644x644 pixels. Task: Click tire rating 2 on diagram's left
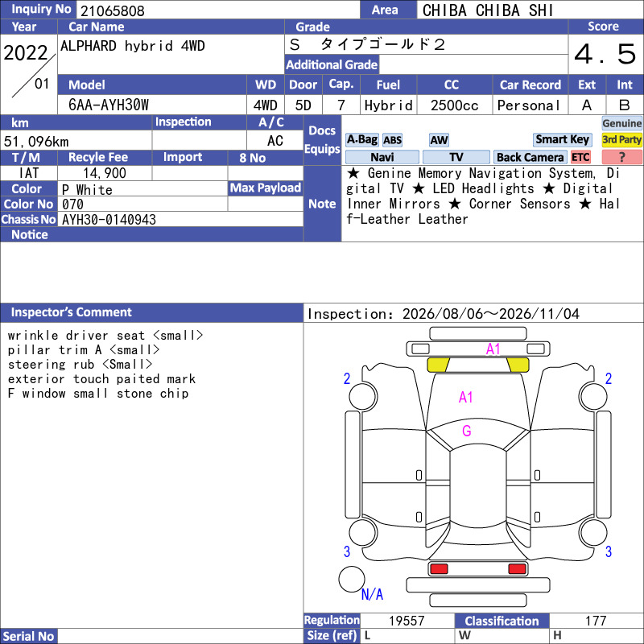coord(347,378)
